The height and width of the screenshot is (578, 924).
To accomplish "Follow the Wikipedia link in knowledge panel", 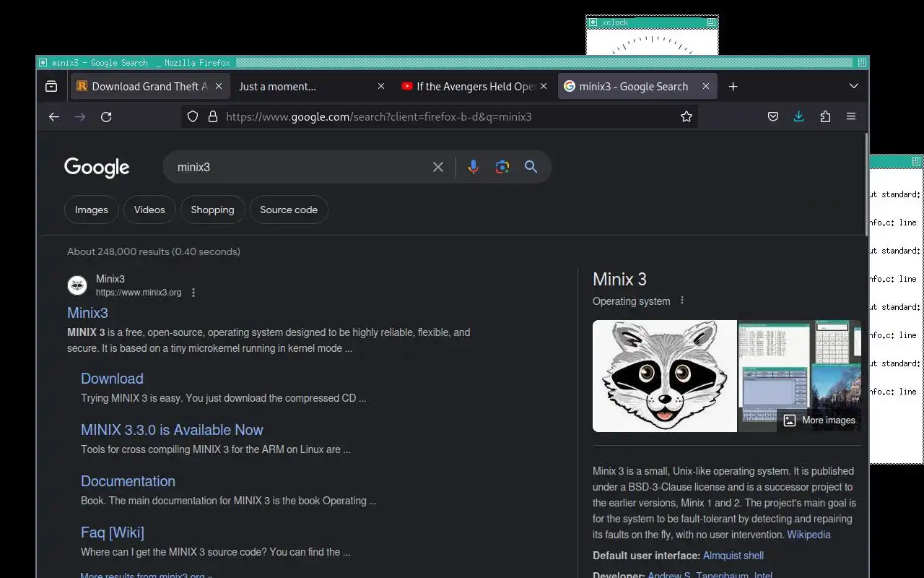I will tap(808, 535).
